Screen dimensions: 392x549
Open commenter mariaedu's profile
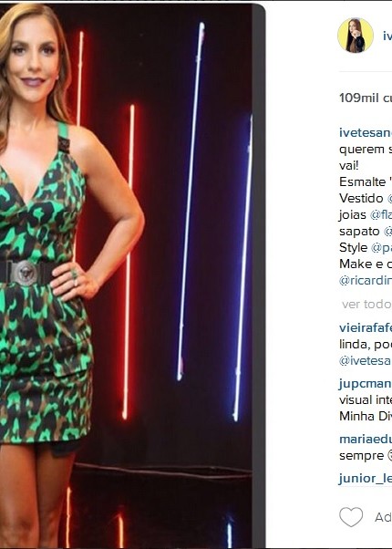tap(366, 440)
